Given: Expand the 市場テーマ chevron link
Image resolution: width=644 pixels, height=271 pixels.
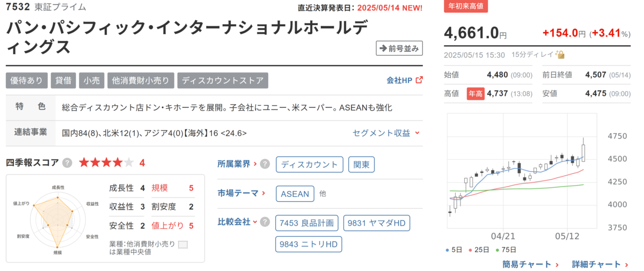Looking at the screenshot, I should point(241,193).
